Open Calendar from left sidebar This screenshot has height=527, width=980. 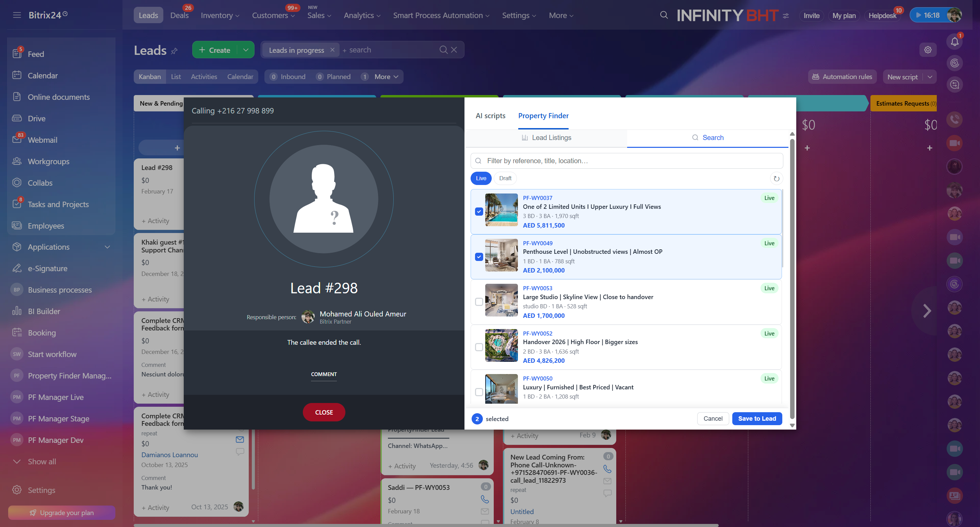[x=43, y=75]
